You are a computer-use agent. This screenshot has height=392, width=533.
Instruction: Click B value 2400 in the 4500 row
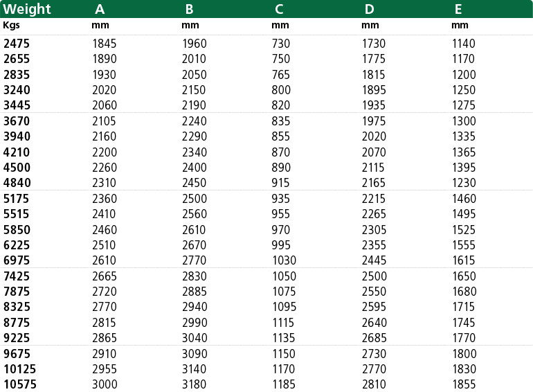(194, 168)
